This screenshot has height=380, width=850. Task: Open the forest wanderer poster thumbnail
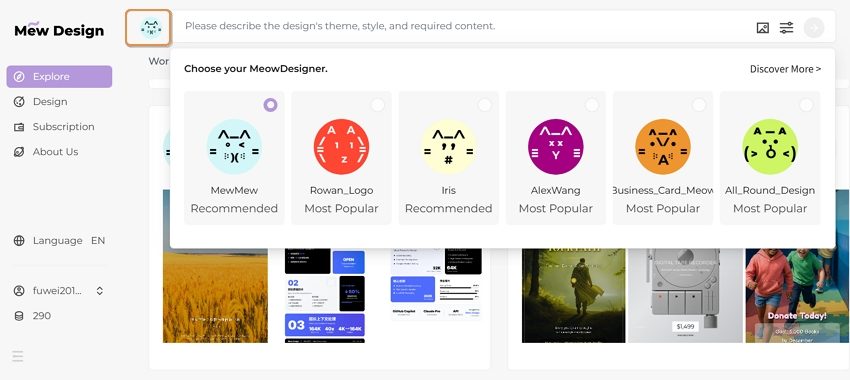(x=574, y=295)
